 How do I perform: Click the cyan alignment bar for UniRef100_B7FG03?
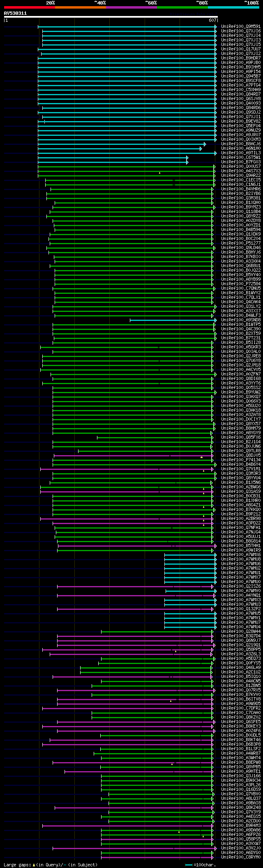[x=113, y=162]
